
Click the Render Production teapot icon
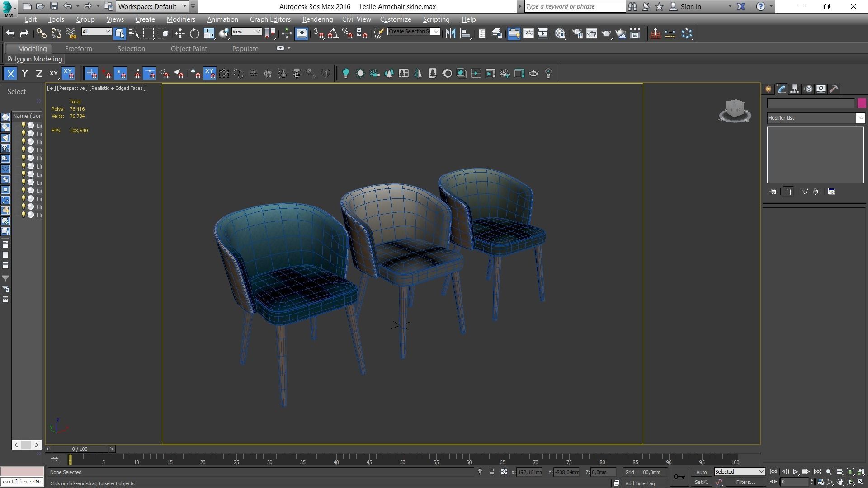[x=606, y=33]
